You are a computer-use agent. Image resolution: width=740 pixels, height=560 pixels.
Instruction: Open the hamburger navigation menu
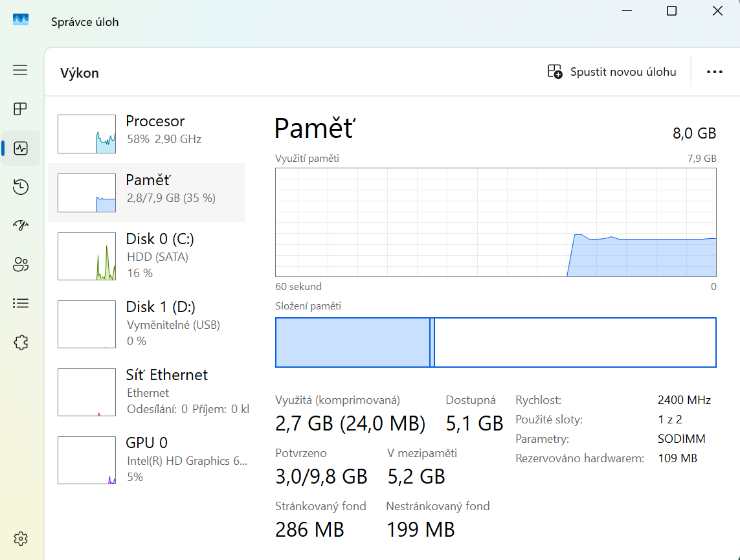click(x=21, y=70)
